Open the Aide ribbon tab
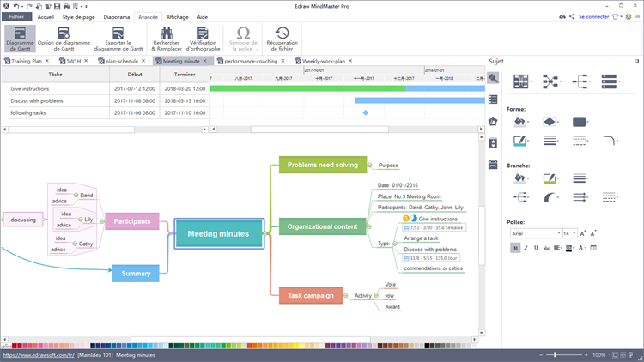Screen dimensions: 644x362 click(x=202, y=17)
